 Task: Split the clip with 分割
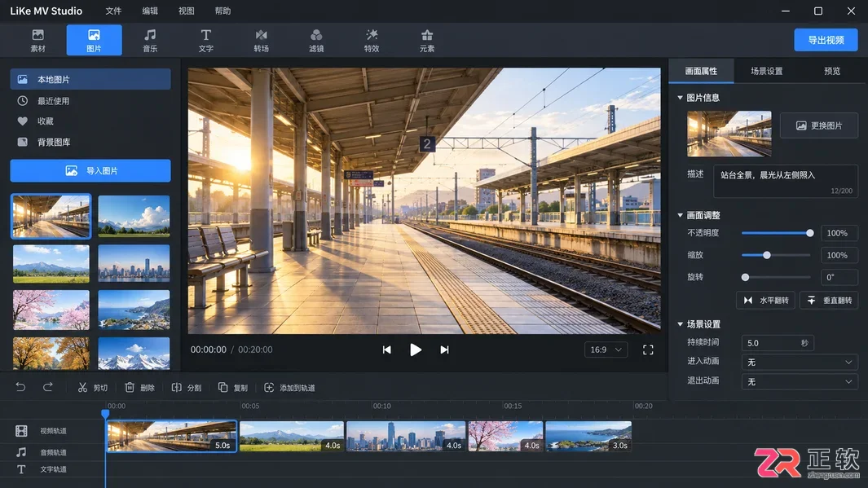(187, 387)
